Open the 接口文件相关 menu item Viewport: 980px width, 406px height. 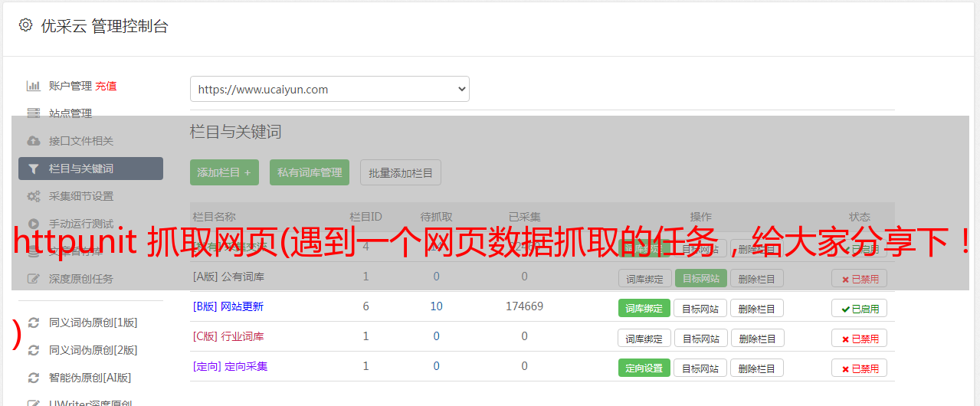[81, 141]
